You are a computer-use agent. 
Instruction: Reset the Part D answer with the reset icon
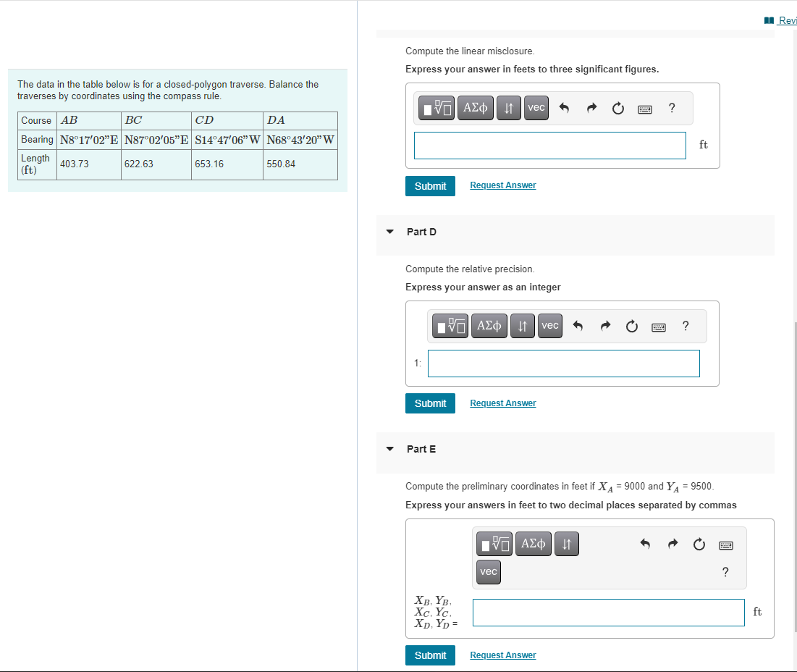click(x=631, y=326)
